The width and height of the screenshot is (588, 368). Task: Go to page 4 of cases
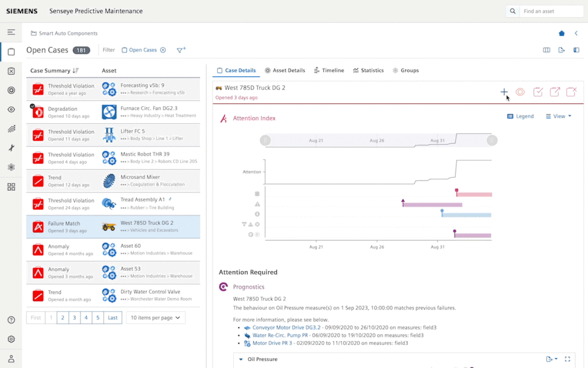tap(86, 317)
